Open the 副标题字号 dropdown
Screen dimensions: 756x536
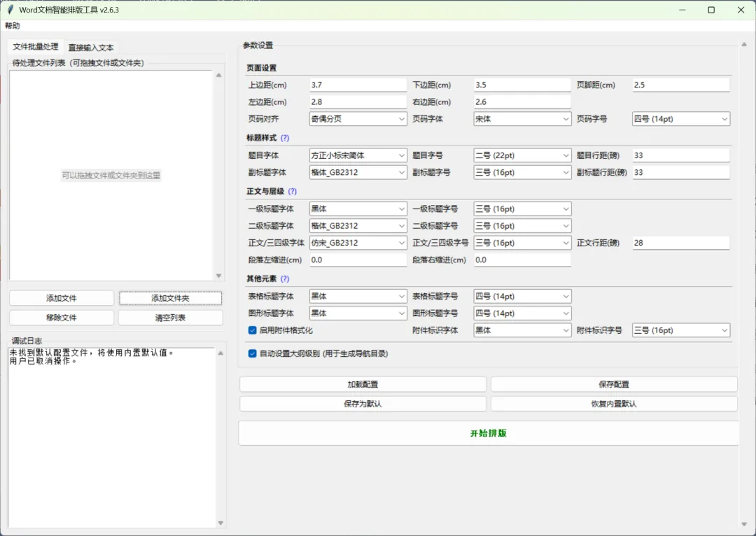(523, 172)
